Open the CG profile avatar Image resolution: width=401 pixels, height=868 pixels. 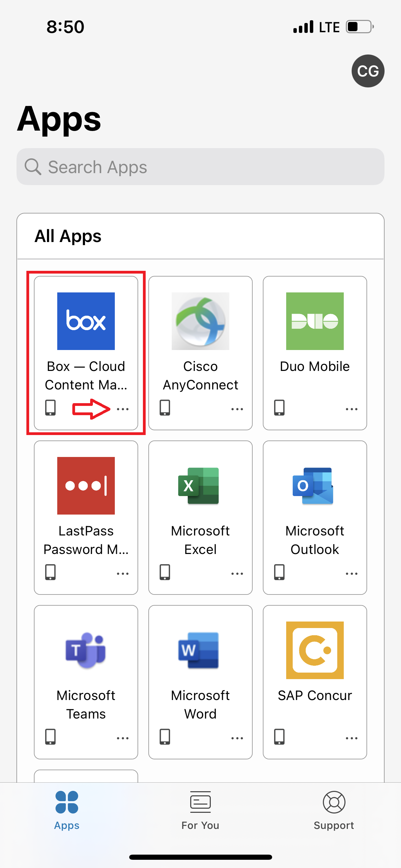point(368,71)
